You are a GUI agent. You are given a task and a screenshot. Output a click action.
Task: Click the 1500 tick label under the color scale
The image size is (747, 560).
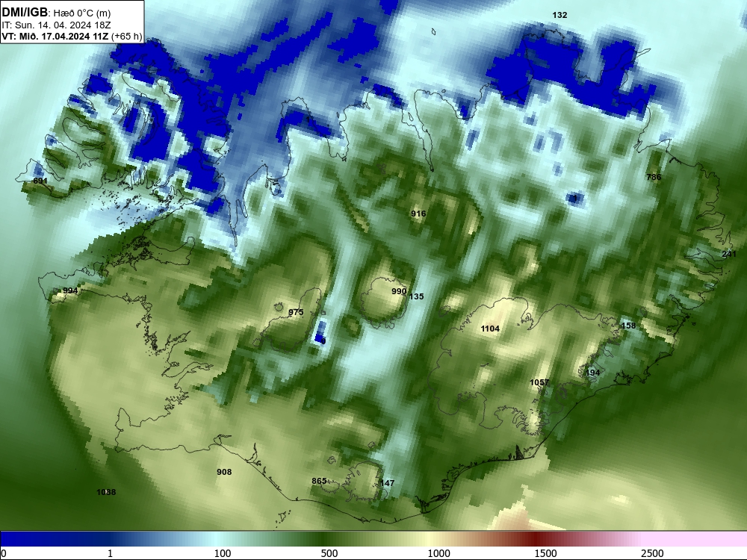pos(545,553)
